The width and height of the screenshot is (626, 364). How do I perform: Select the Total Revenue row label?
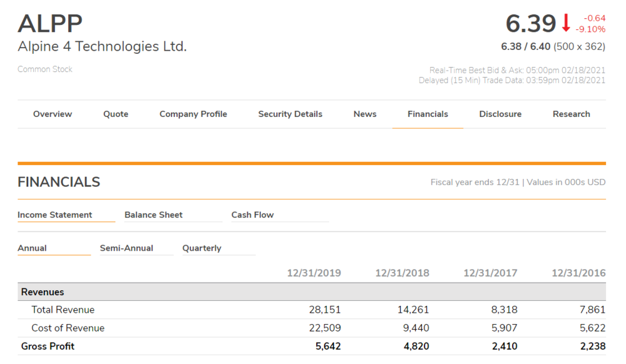point(63,310)
